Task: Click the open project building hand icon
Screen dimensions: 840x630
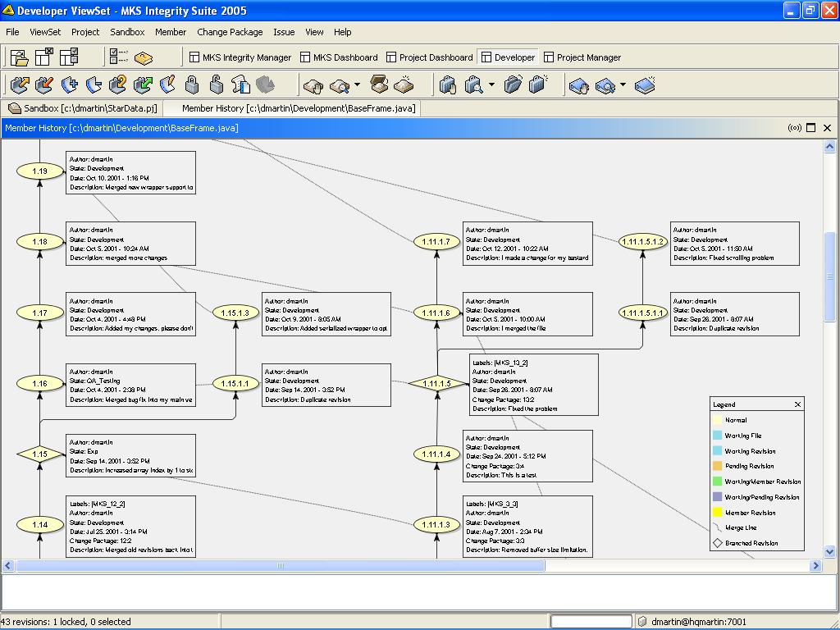Action: click(x=448, y=84)
